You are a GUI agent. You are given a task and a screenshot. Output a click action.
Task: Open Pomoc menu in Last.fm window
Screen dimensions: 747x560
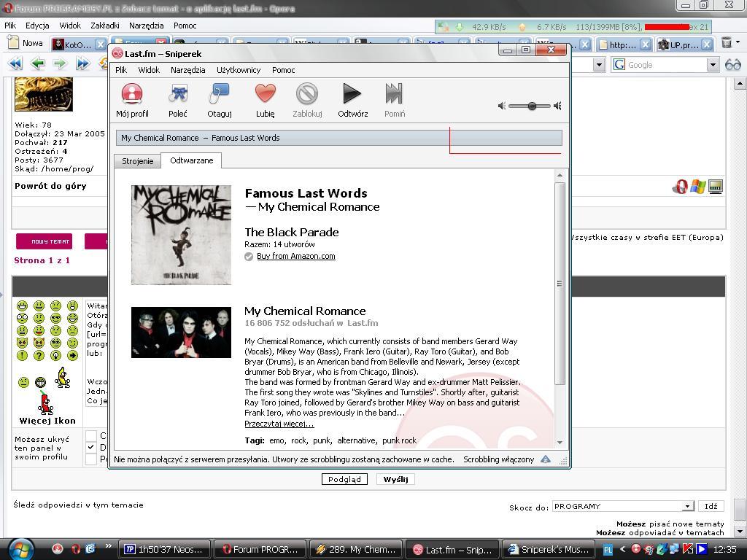tap(284, 70)
